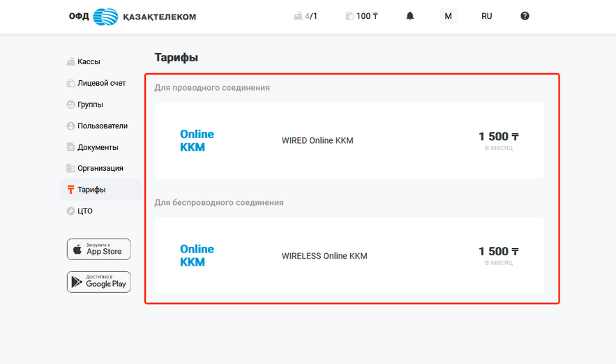Open Лицевой счет section

(x=101, y=83)
